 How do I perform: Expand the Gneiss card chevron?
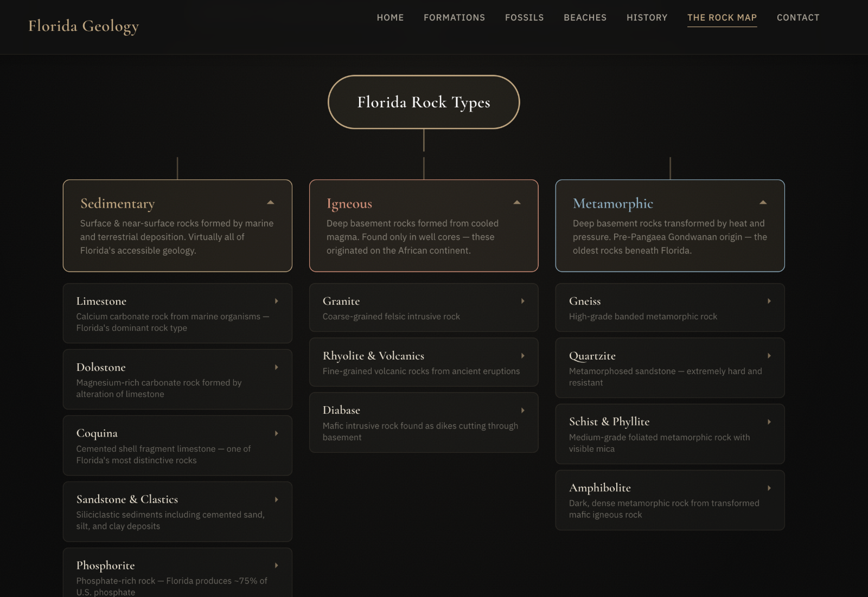pos(769,301)
